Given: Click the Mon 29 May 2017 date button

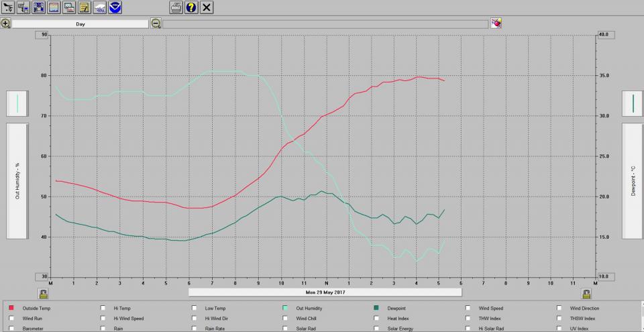Looking at the screenshot, I should pos(324,292).
